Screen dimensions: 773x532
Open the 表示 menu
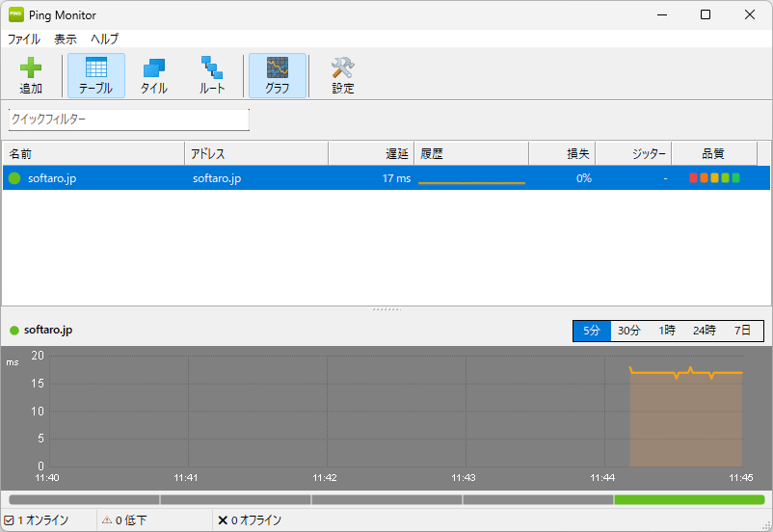66,40
